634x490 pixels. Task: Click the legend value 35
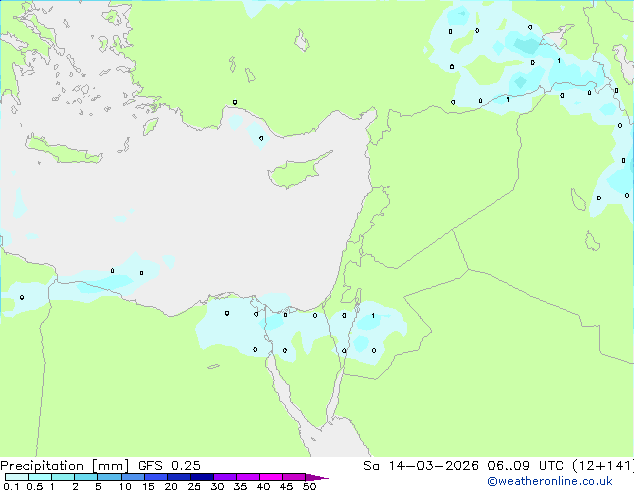coord(240,486)
